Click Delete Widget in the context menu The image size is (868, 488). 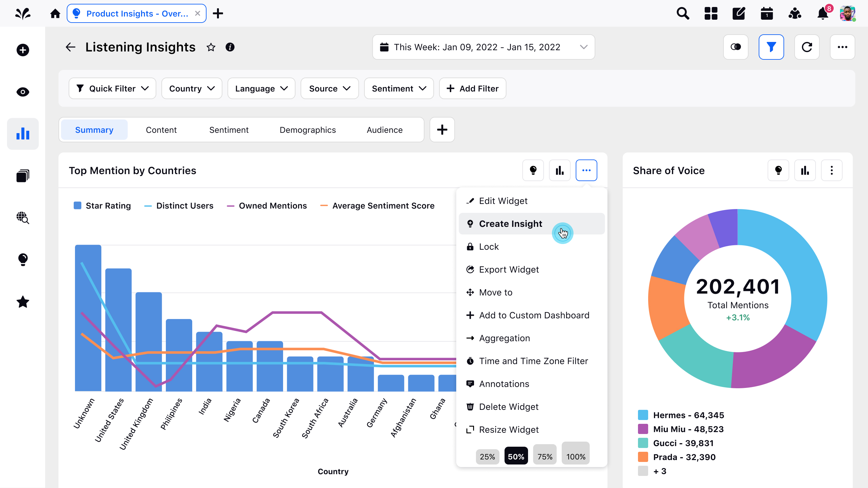[x=508, y=406]
